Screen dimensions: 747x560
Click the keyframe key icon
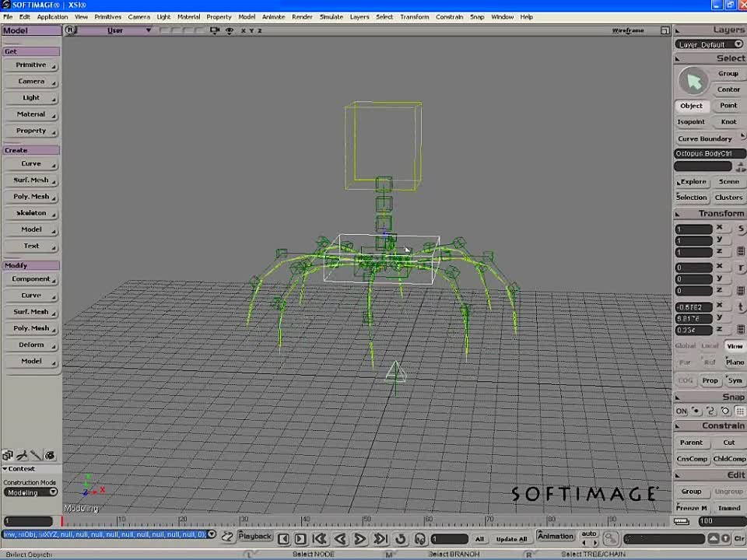pyautogui.click(x=610, y=538)
